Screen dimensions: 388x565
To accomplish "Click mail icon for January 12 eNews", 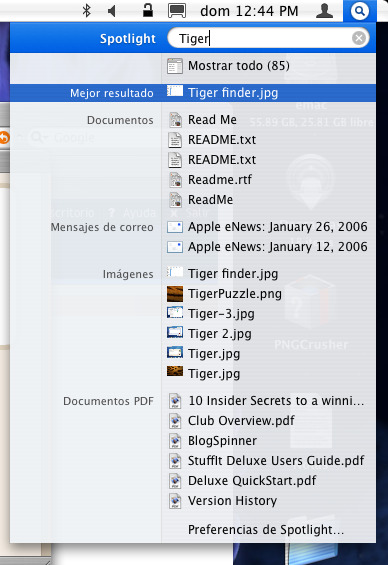I will (175, 247).
